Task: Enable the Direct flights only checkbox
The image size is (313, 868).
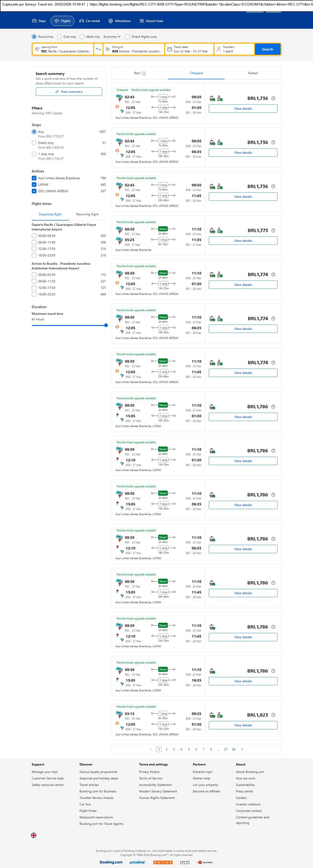Action: (x=127, y=37)
